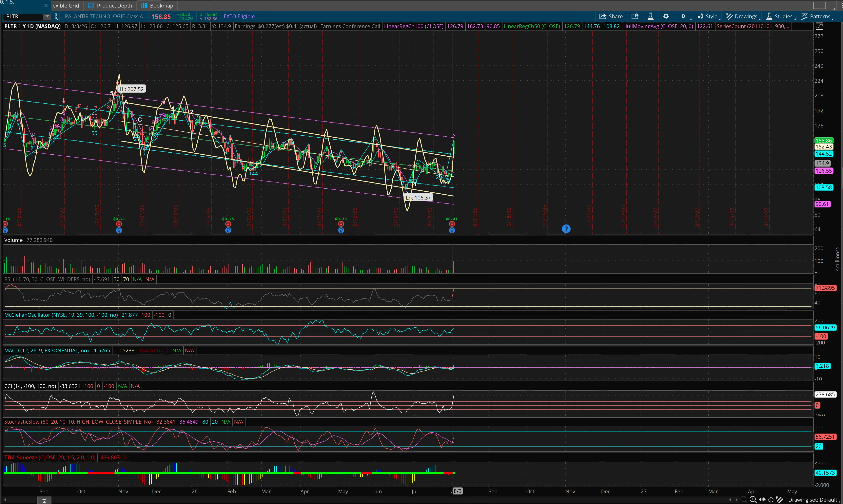This screenshot has width=843, height=504.
Task: Click the Share chart button
Action: click(x=611, y=16)
